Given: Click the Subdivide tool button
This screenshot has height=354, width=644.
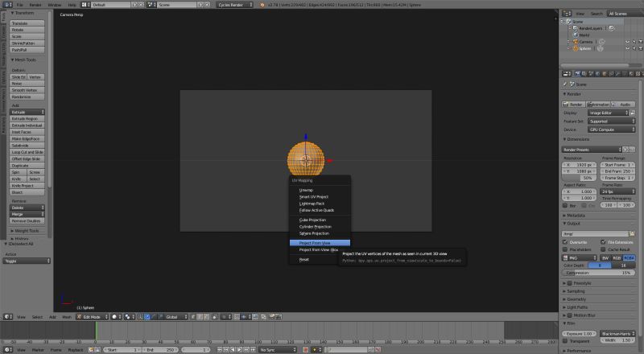Looking at the screenshot, I should point(27,146).
